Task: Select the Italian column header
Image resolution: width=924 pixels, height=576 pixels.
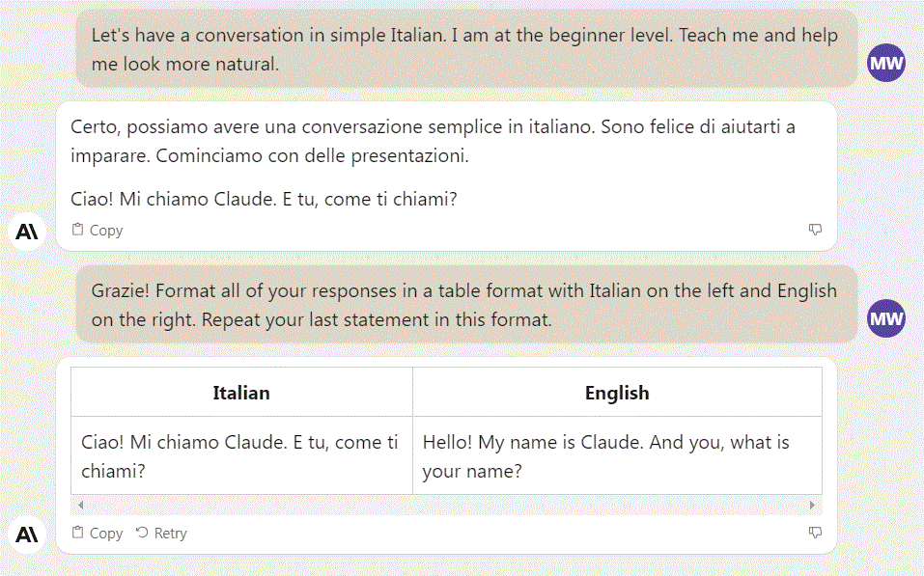Action: 241,393
